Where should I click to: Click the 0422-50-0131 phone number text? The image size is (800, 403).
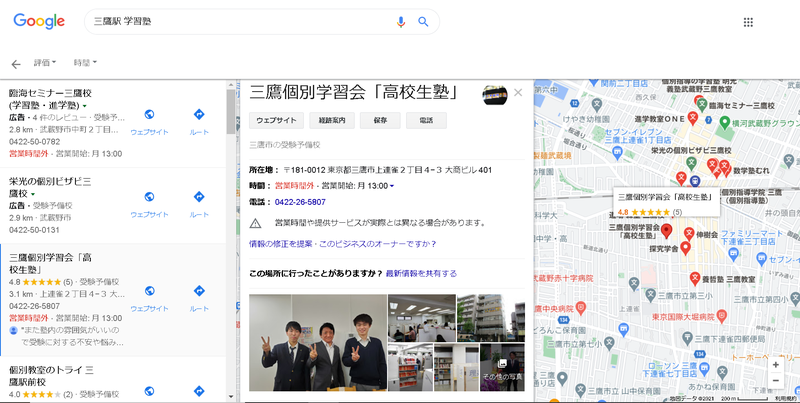point(34,230)
